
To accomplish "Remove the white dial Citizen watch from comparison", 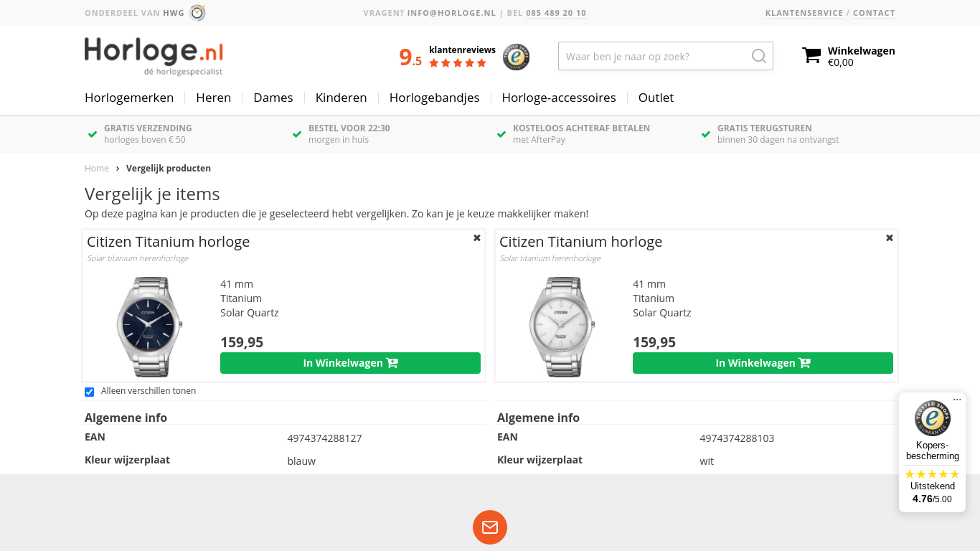I will pos(890,237).
